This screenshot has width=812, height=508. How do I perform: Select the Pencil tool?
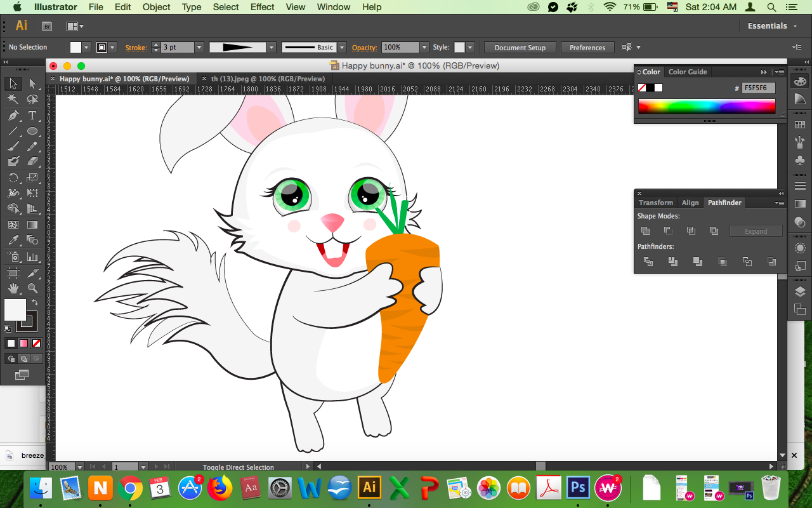pyautogui.click(x=32, y=147)
